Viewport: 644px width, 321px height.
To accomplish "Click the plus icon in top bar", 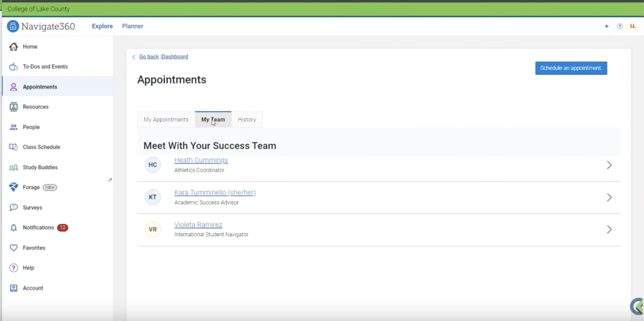I will 607,26.
